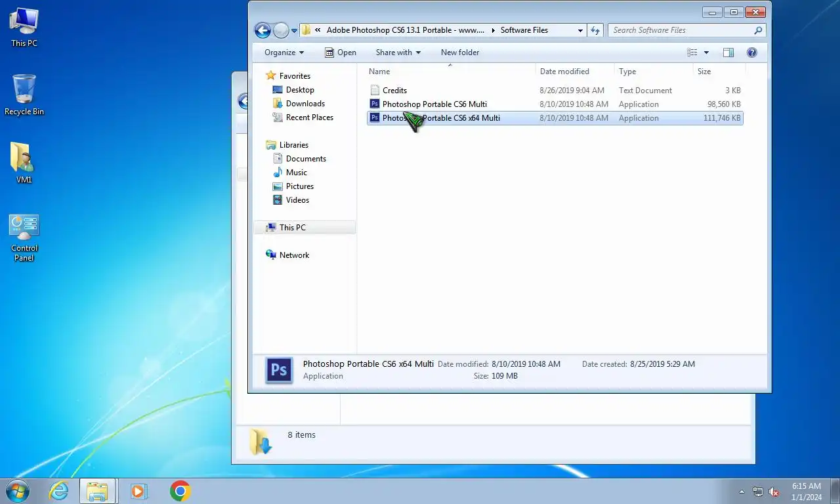Screen dimensions: 840x504
Task: Show hidden tray icons arrow
Action: pos(742,492)
